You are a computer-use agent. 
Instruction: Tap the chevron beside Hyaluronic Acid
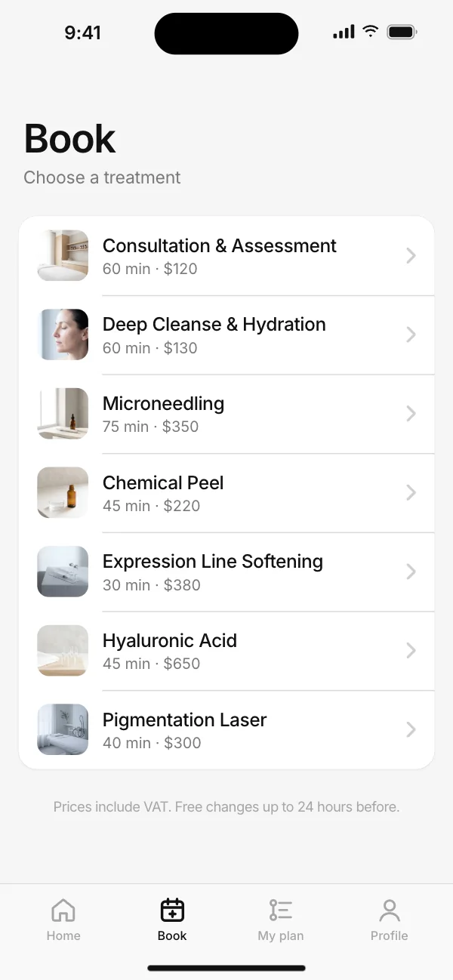point(411,651)
